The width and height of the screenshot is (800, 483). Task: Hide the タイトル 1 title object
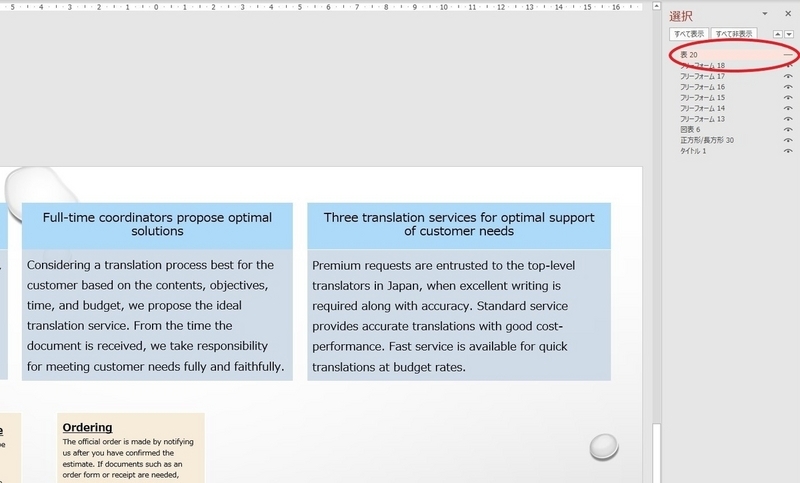[788, 151]
